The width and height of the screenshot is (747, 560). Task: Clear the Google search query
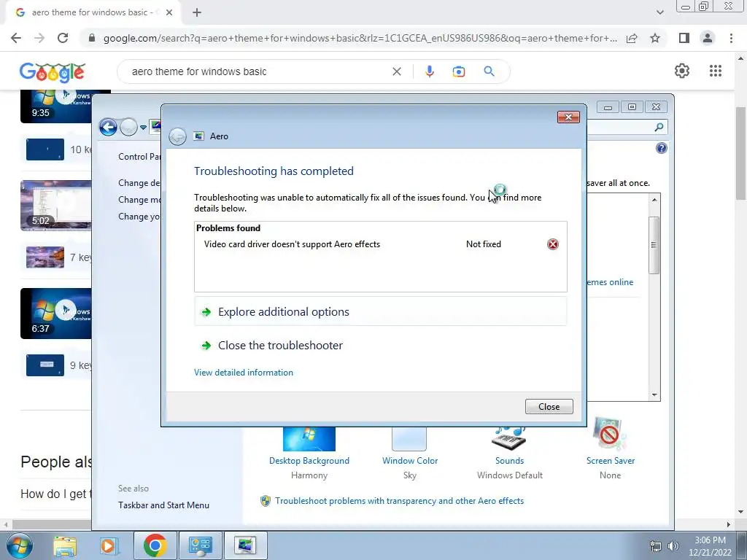click(x=396, y=72)
